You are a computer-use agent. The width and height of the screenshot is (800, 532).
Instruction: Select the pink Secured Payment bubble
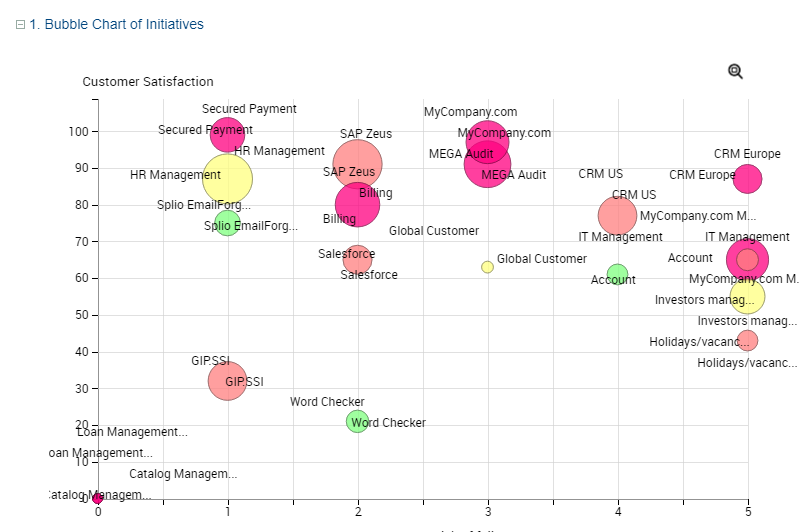(x=228, y=133)
